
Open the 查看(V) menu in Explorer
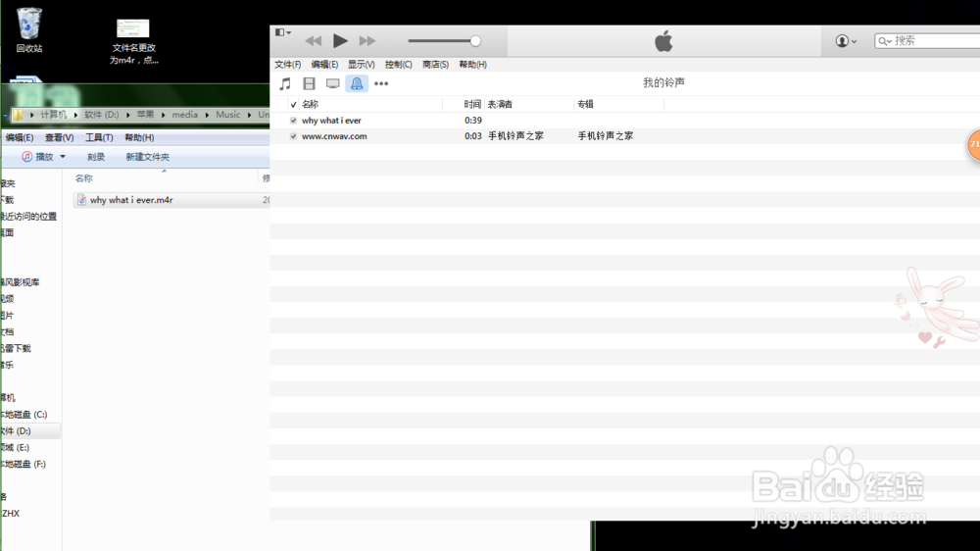click(x=60, y=137)
